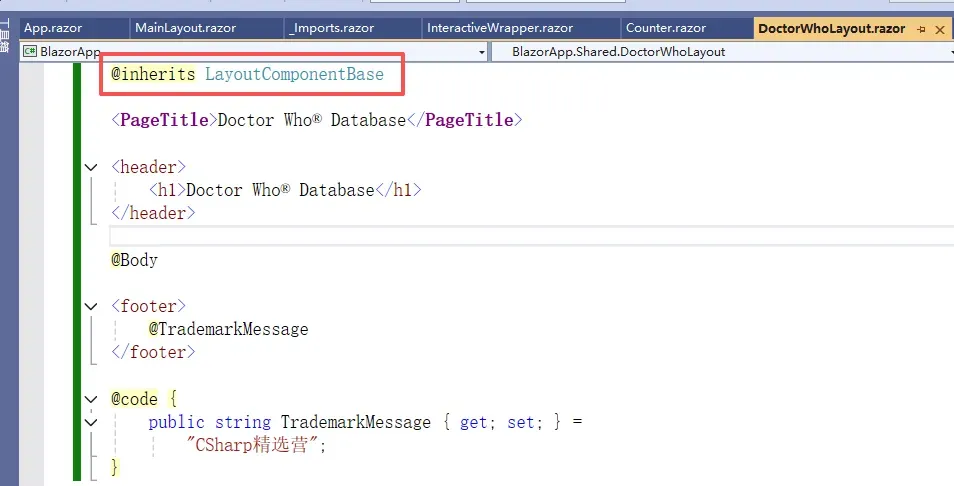
Task: Click the "CSharp精选营" string literal
Action: pos(252,445)
